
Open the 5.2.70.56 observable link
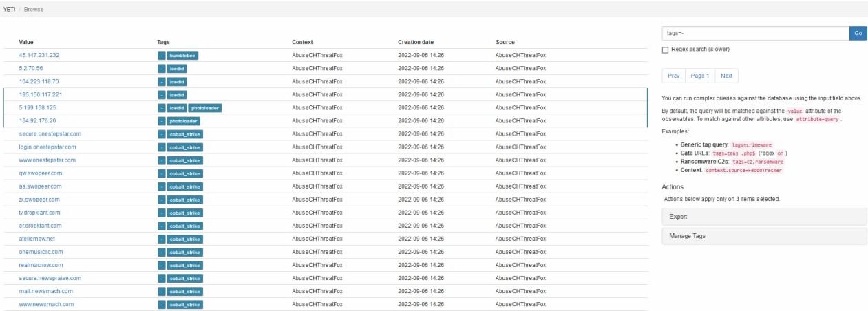31,68
